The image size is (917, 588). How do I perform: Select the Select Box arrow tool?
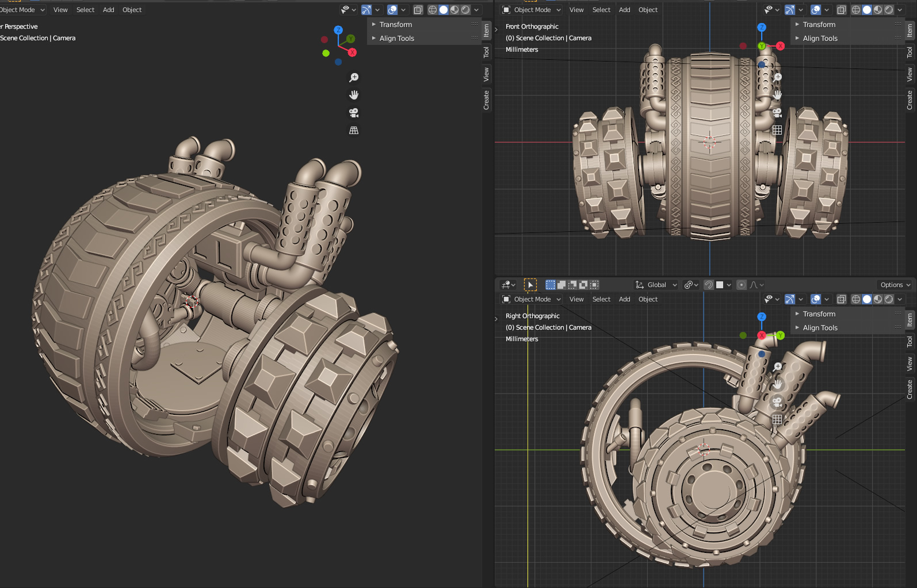(x=530, y=285)
